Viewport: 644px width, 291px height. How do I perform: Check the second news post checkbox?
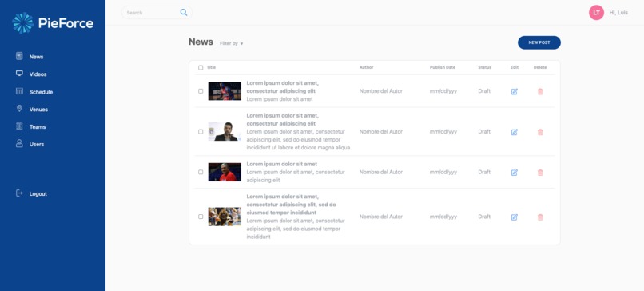(201, 132)
